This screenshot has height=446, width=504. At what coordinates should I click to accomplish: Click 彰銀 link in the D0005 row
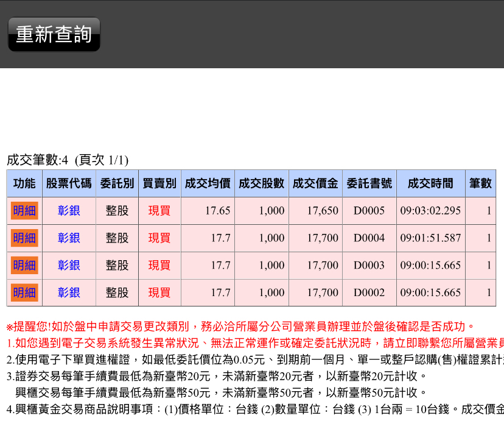[69, 211]
